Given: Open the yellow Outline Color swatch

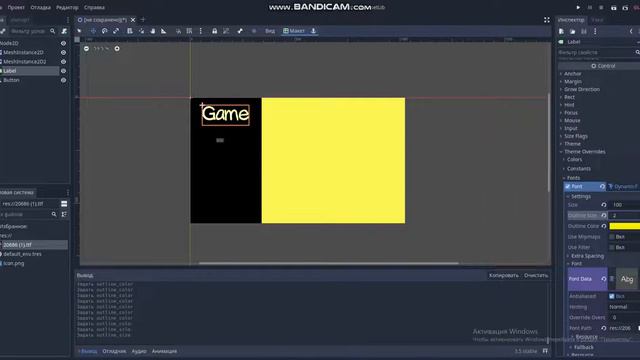Looking at the screenshot, I should (x=624, y=226).
